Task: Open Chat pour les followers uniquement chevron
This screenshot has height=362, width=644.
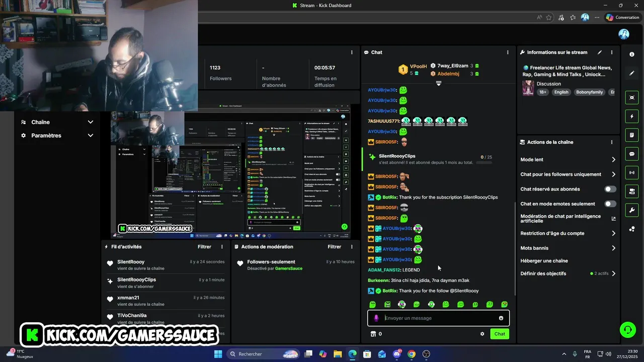Action: tap(613, 174)
